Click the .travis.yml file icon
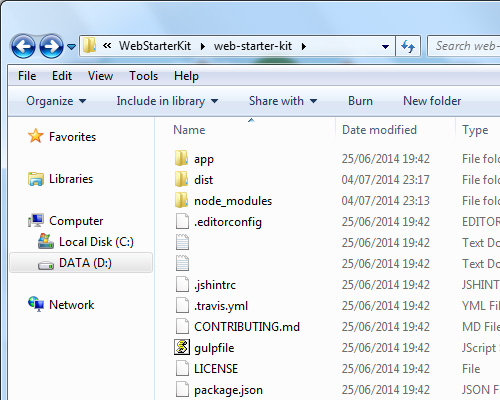The height and width of the screenshot is (400, 500). 182,305
